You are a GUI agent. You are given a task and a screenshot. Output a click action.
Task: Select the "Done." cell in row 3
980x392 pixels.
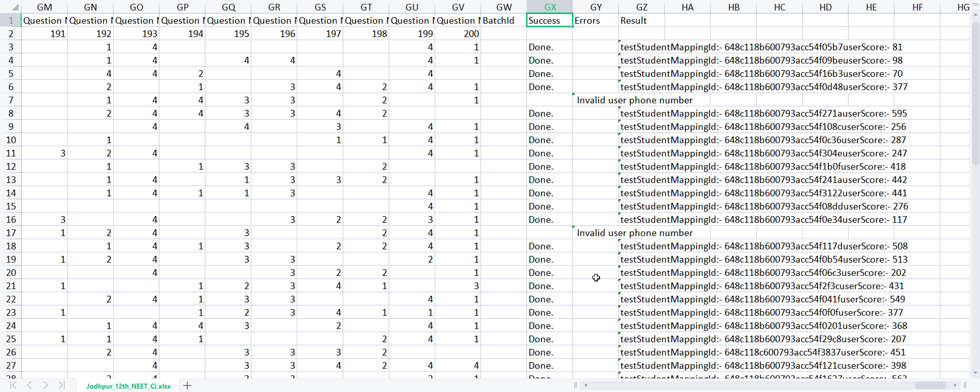[x=550, y=47]
